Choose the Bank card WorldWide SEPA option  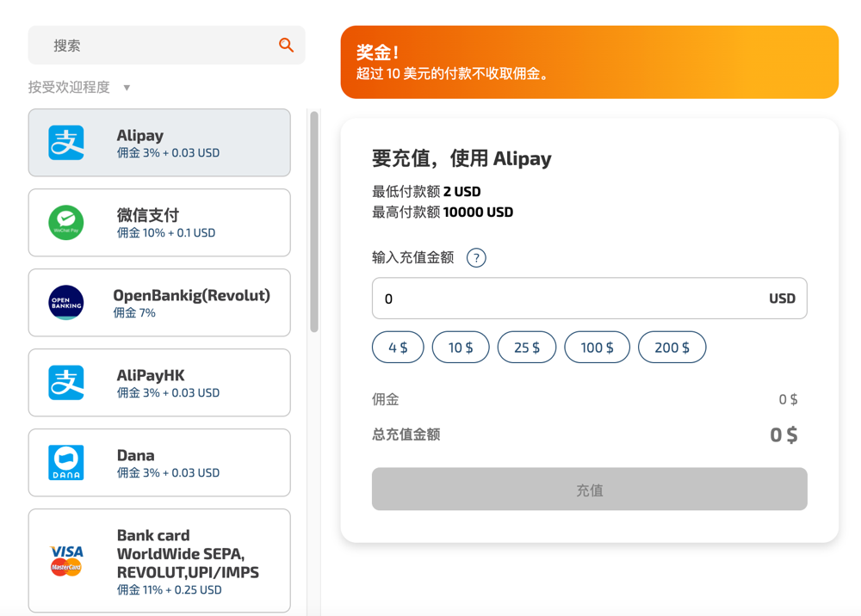click(159, 561)
